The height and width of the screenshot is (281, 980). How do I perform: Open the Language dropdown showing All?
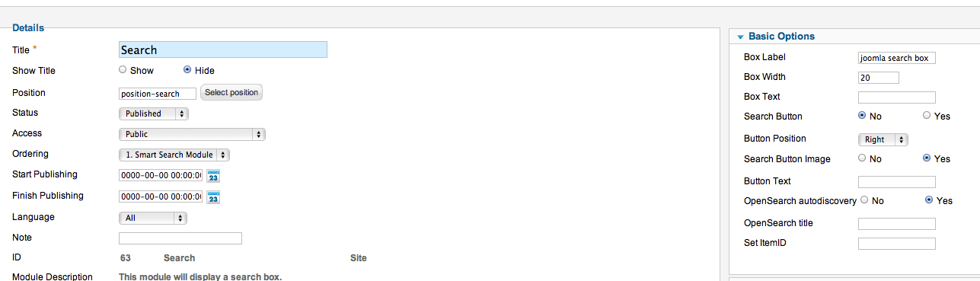coord(153,218)
